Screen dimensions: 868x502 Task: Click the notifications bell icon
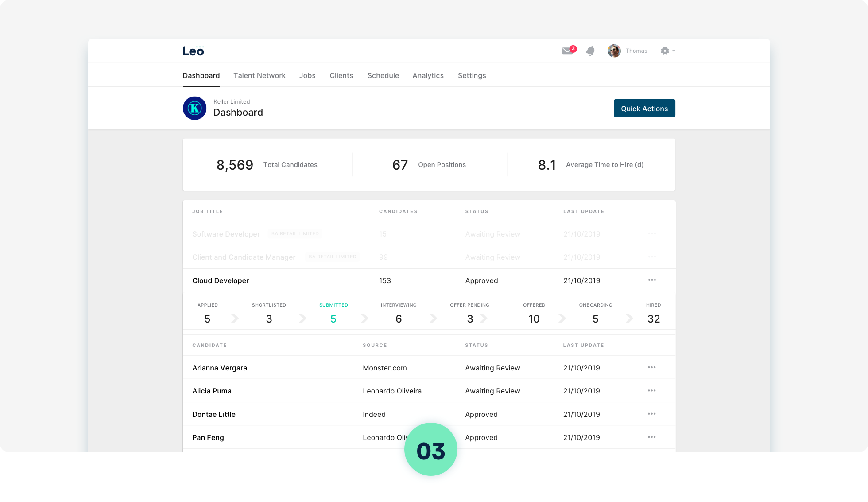[590, 51]
